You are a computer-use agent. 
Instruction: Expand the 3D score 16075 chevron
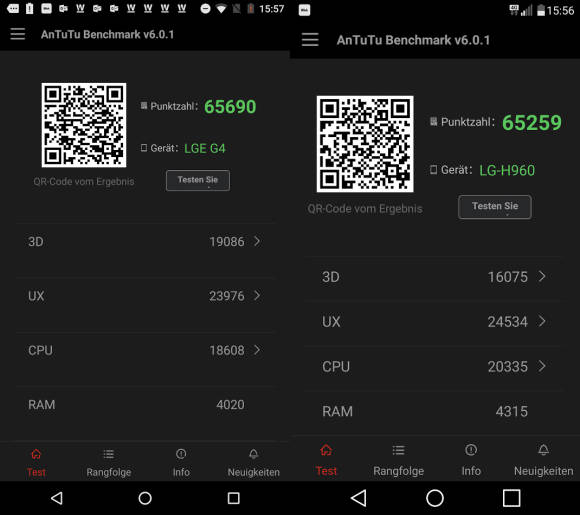[542, 276]
